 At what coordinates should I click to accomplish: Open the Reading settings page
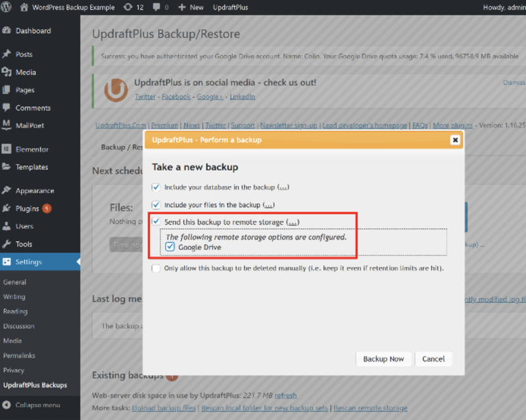15,312
